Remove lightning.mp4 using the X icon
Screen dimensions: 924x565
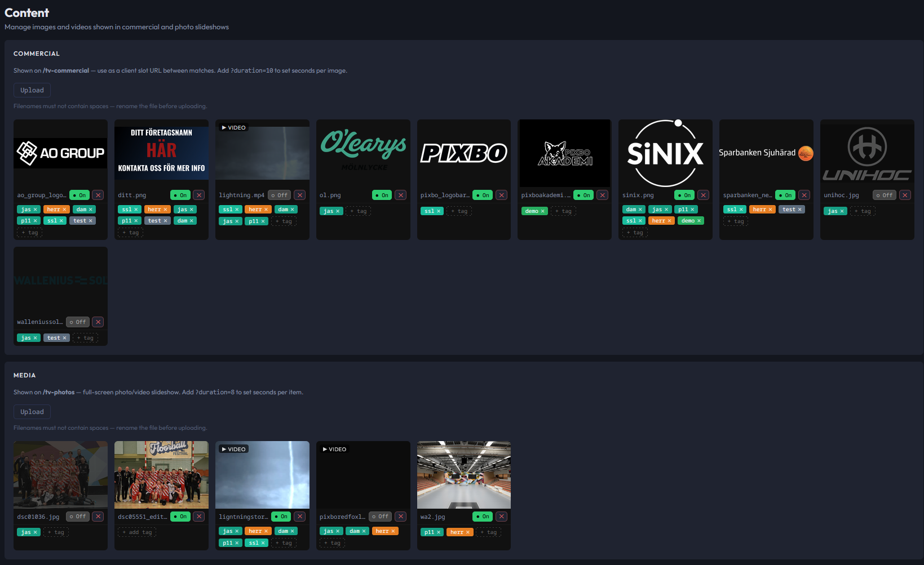click(x=300, y=195)
